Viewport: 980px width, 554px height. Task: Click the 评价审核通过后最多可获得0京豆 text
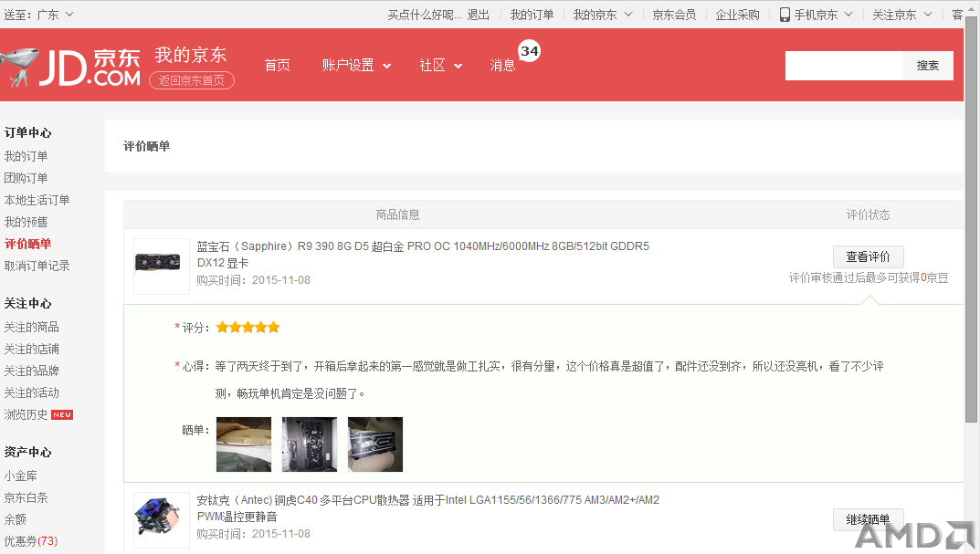click(869, 278)
